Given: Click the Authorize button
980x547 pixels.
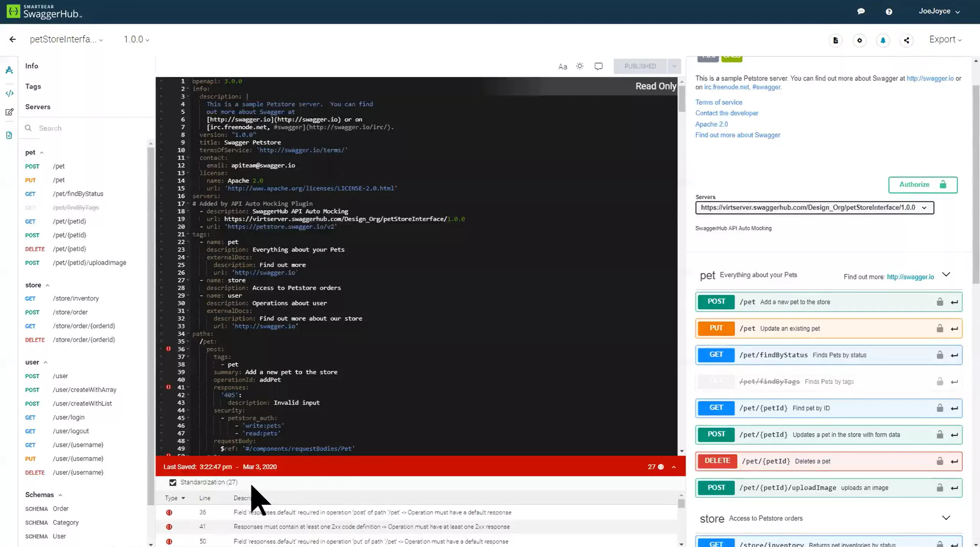Looking at the screenshot, I should click(x=923, y=185).
